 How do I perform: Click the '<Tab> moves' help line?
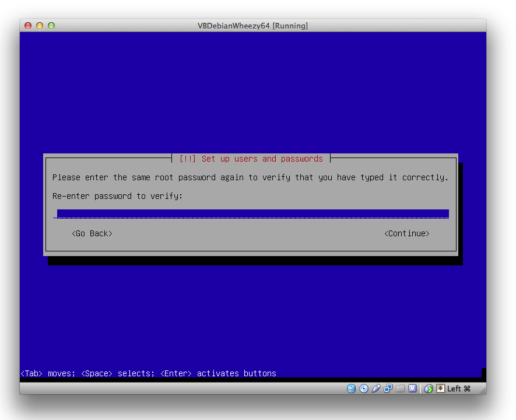click(148, 373)
